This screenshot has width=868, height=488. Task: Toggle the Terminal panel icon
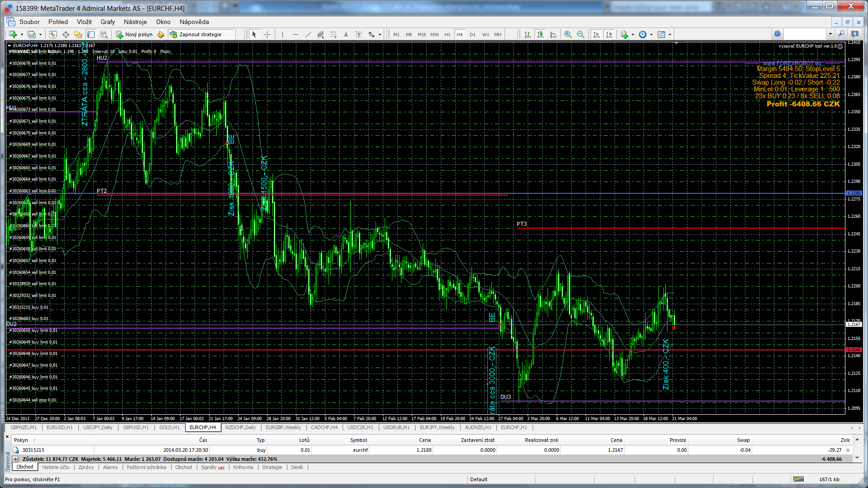[x=91, y=34]
